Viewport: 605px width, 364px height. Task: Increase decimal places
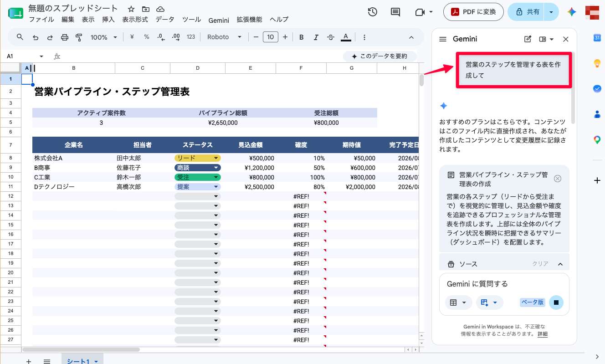tap(176, 37)
